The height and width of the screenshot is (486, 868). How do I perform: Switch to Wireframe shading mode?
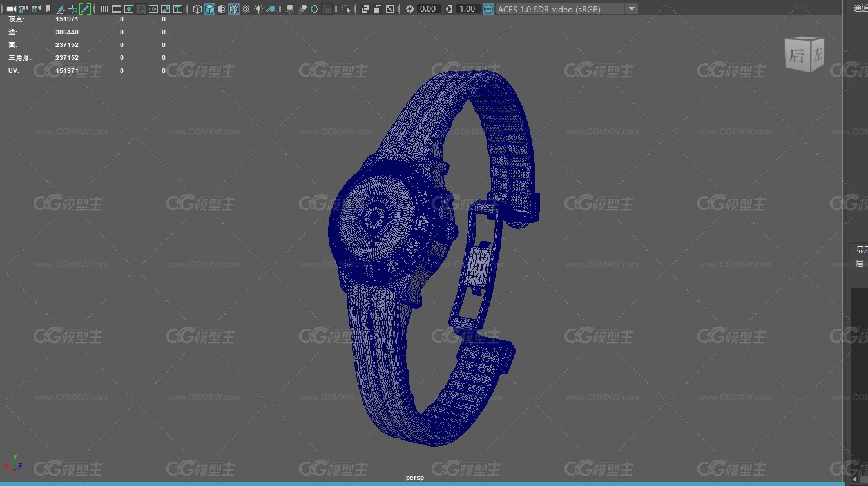point(197,9)
